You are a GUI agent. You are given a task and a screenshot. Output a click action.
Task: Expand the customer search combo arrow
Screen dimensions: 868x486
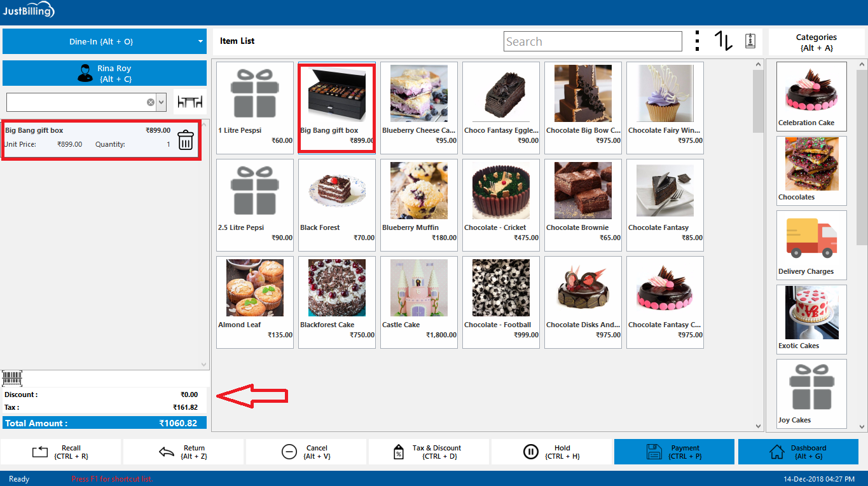(x=161, y=102)
